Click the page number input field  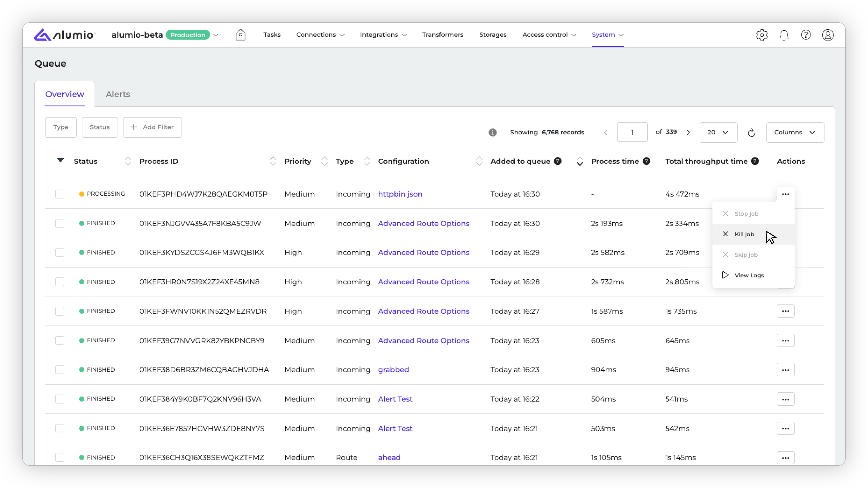[632, 132]
